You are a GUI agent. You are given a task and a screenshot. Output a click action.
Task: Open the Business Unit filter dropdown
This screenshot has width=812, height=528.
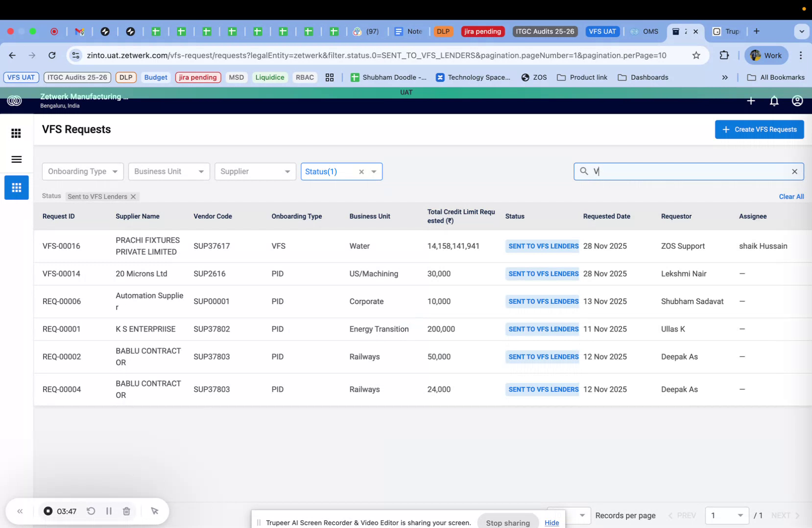point(168,171)
